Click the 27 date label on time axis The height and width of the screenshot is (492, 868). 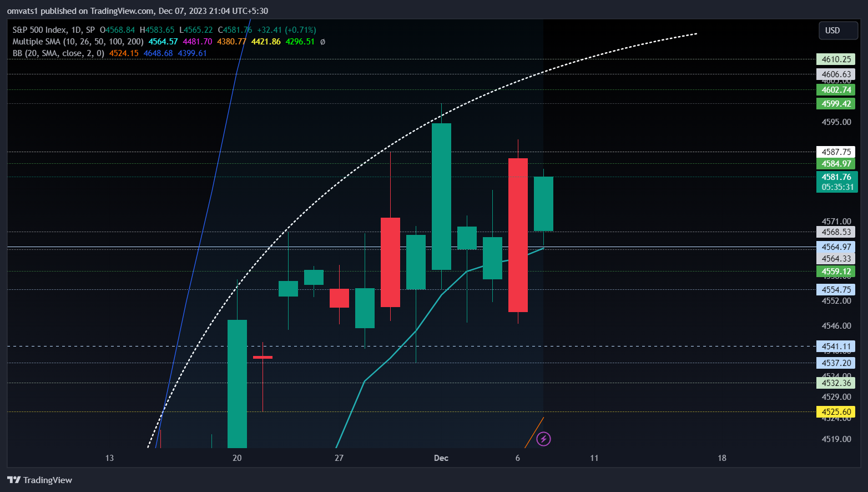pyautogui.click(x=339, y=458)
